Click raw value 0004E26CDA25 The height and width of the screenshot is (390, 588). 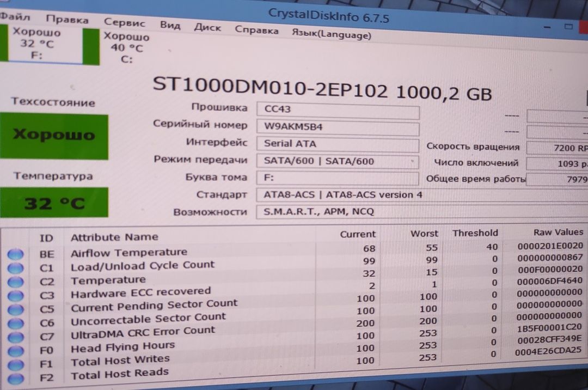[548, 351]
